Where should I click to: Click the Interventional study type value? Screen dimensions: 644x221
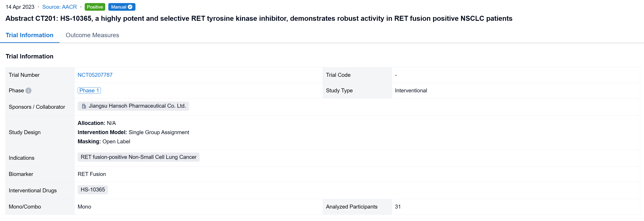click(x=411, y=91)
